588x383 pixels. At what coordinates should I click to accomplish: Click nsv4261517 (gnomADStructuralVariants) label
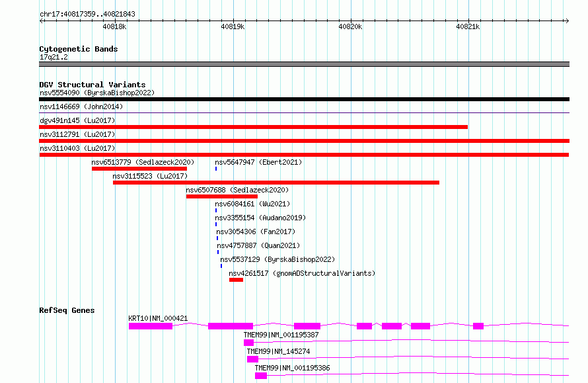[302, 273]
